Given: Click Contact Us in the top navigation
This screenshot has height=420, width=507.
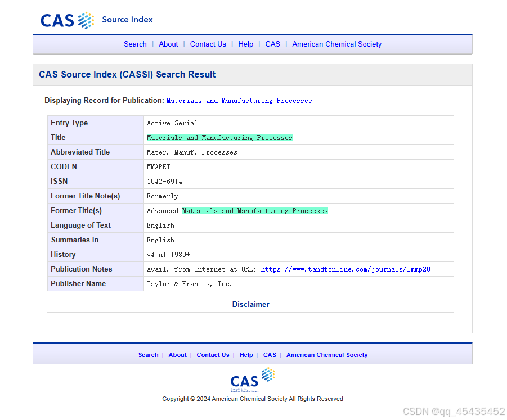Looking at the screenshot, I should (208, 44).
